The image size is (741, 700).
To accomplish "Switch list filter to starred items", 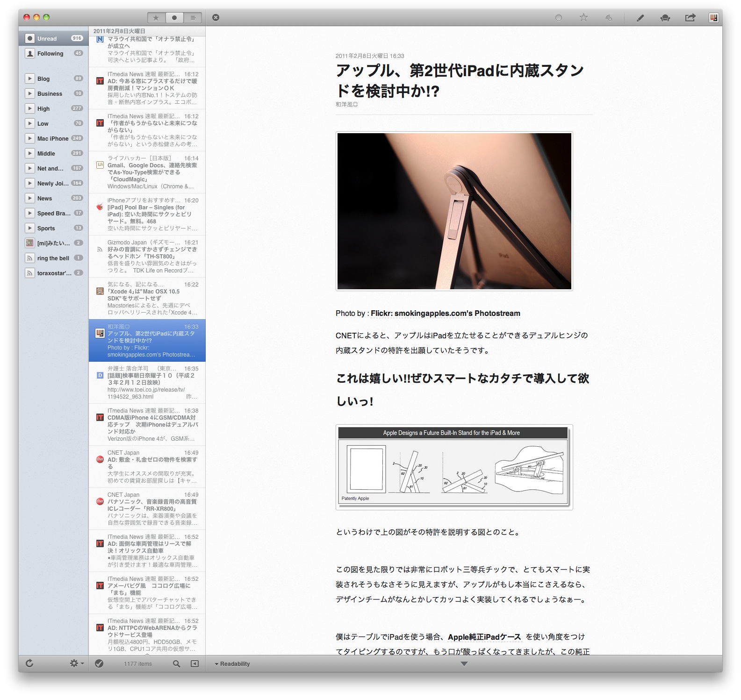I will coord(156,18).
